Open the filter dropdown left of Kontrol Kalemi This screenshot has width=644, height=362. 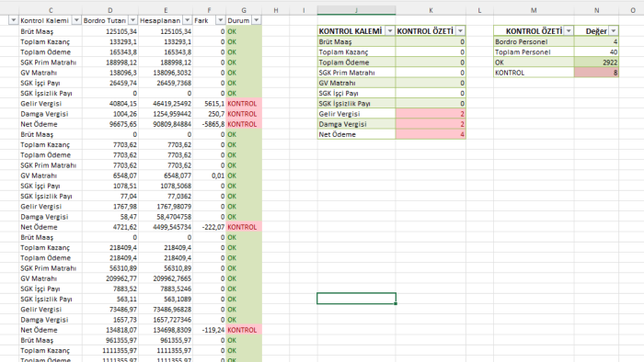pyautogui.click(x=13, y=20)
